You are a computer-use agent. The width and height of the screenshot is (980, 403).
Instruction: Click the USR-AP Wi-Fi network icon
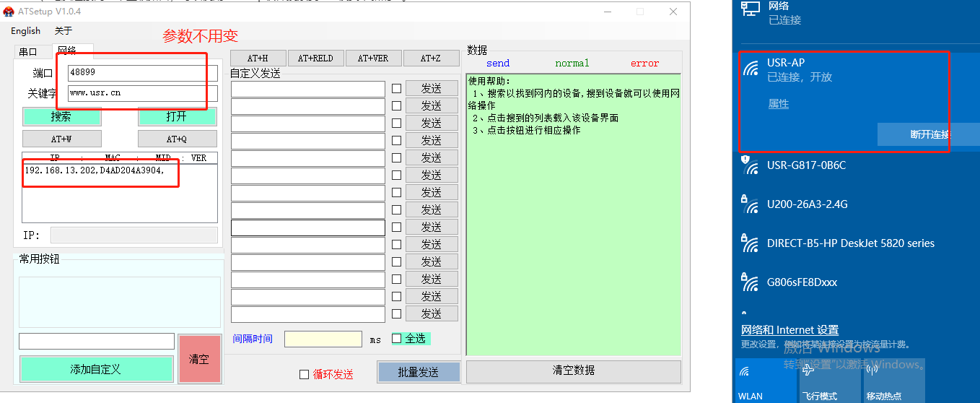(751, 68)
